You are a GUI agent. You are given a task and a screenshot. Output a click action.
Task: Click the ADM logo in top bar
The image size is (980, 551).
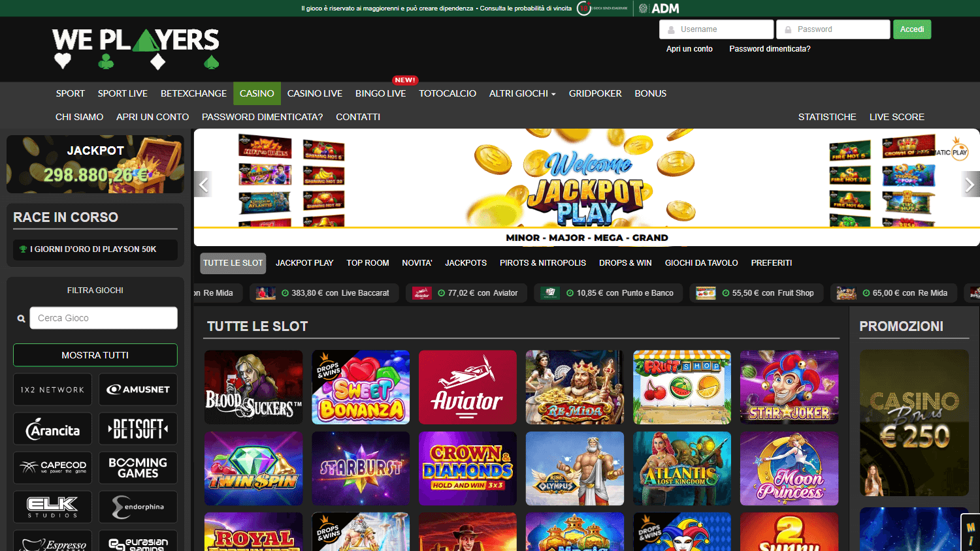coord(659,8)
